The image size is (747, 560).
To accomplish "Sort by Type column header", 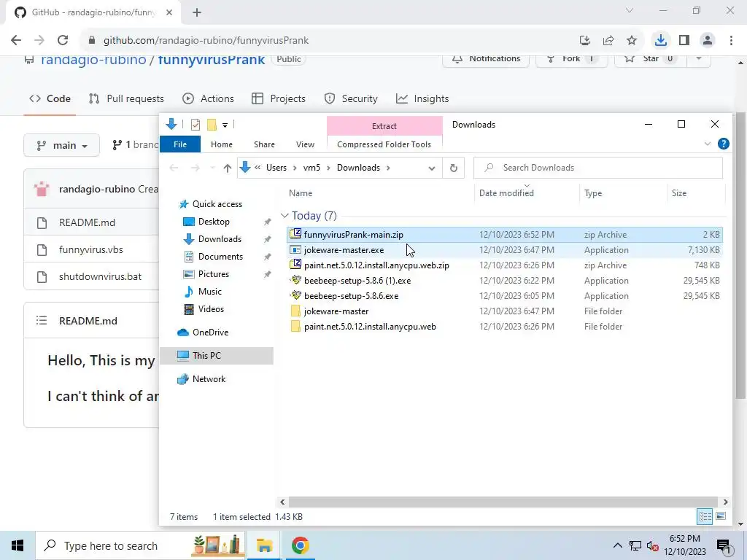I will pos(593,192).
